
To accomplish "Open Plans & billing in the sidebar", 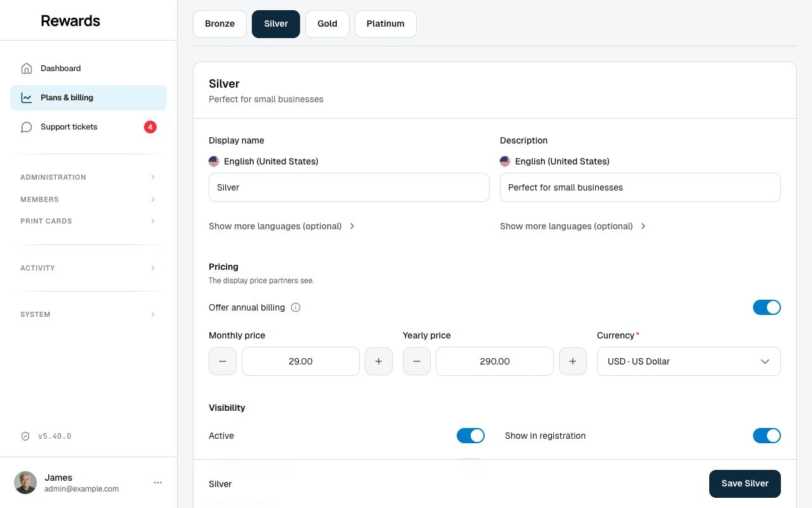I will [88, 98].
